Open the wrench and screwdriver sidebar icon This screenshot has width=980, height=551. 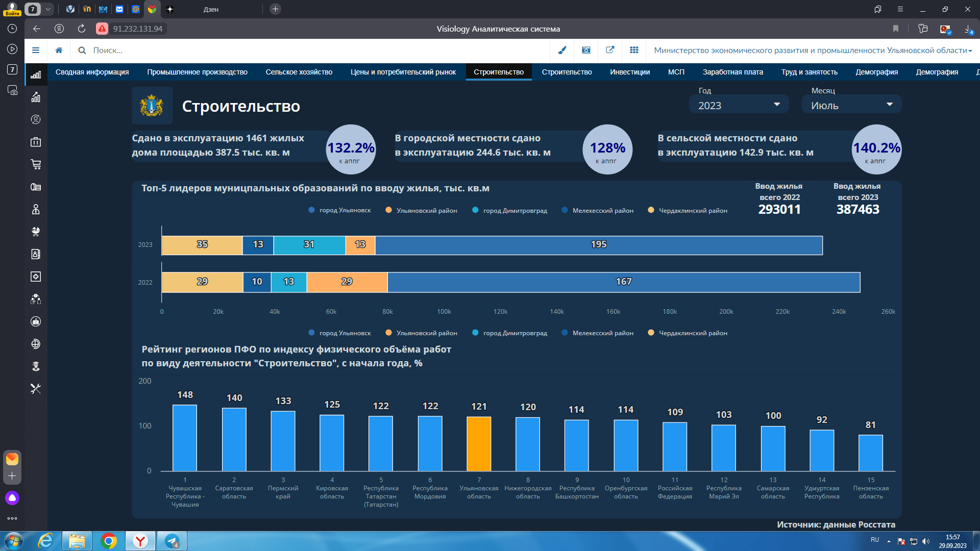point(36,389)
